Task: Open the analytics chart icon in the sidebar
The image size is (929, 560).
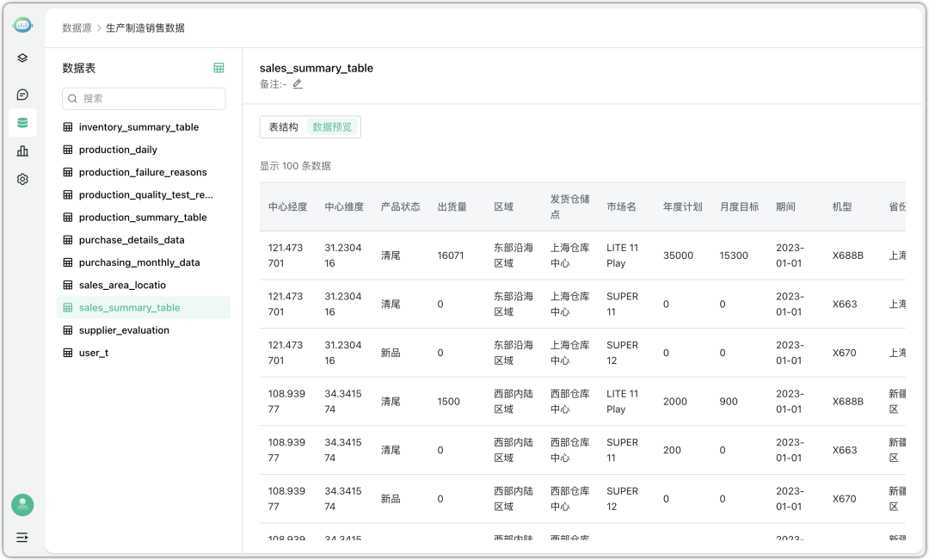Action: 22,151
